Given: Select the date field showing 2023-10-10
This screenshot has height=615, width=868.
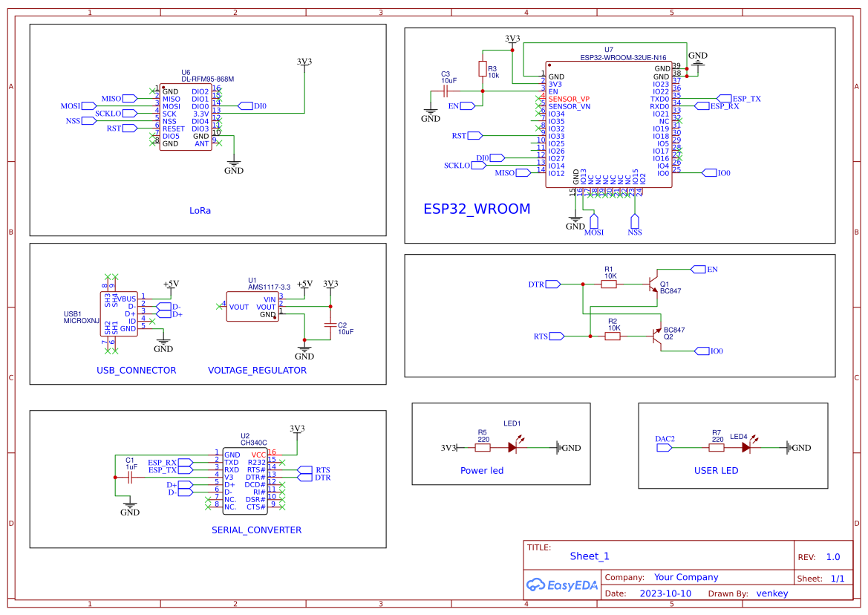Looking at the screenshot, I should pos(665,593).
